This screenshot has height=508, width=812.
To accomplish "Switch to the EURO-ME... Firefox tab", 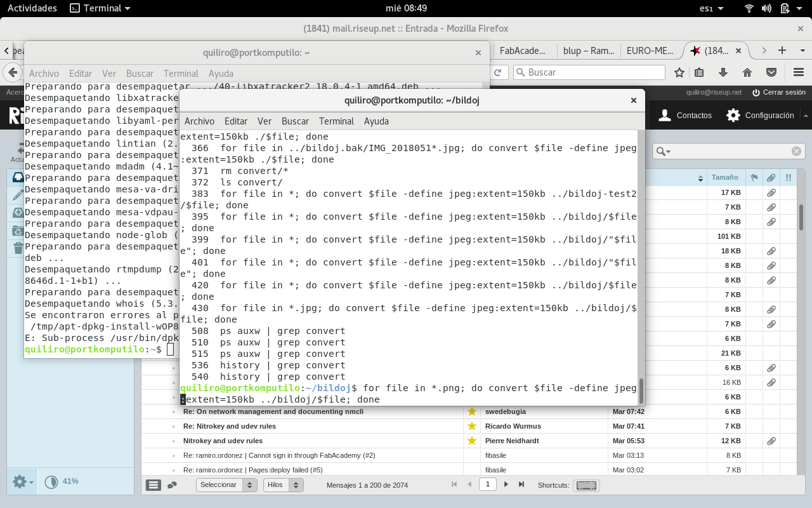I will pyautogui.click(x=650, y=50).
